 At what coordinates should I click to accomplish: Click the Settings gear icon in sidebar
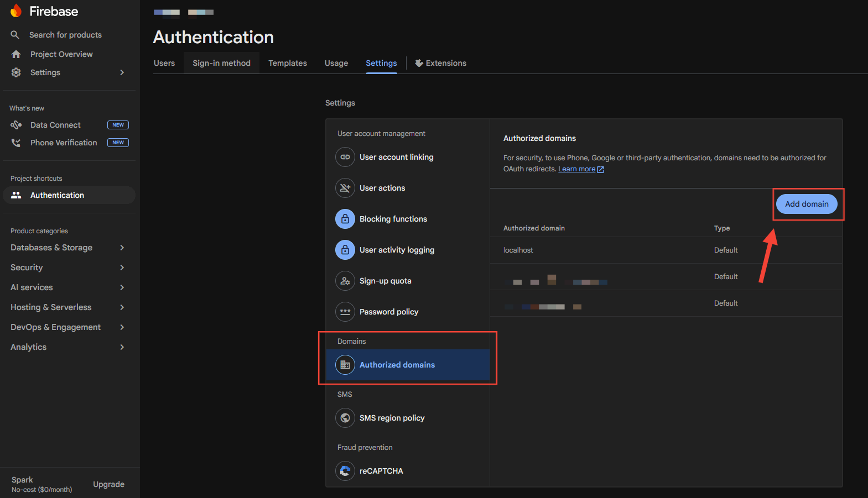(x=16, y=72)
